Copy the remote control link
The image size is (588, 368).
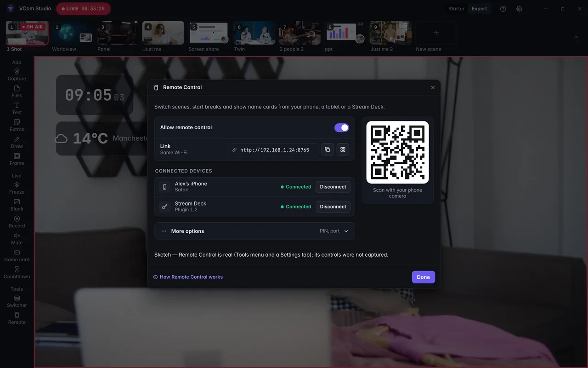pos(328,149)
